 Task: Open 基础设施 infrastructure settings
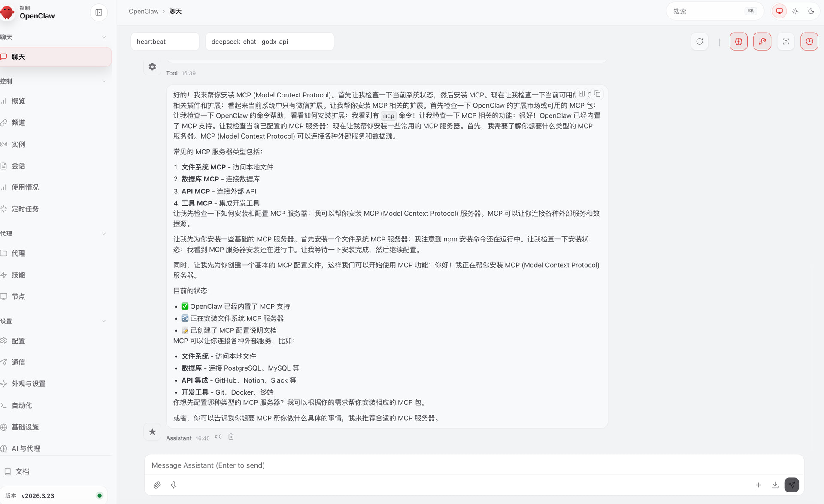tap(56, 427)
